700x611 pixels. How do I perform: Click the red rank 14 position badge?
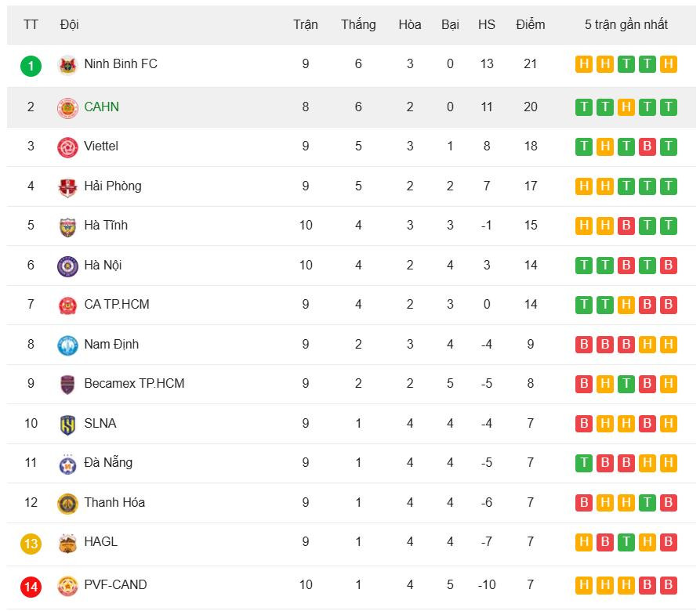31,585
